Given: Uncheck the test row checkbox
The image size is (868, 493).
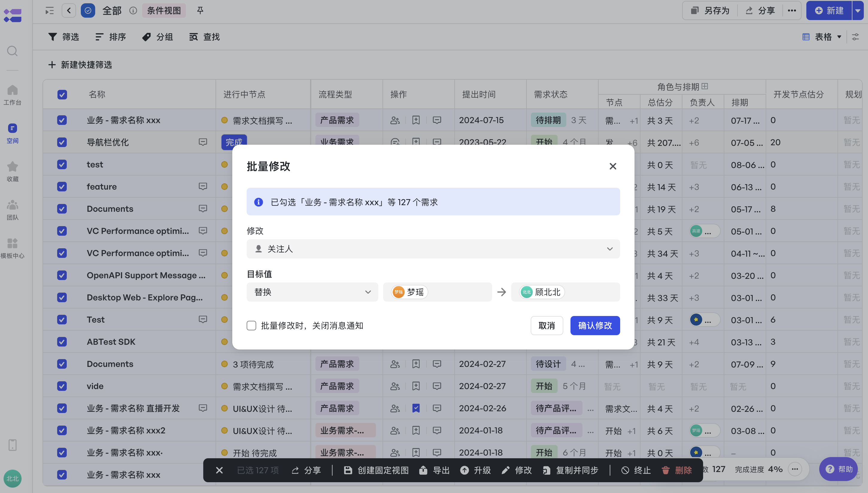Looking at the screenshot, I should [x=62, y=164].
